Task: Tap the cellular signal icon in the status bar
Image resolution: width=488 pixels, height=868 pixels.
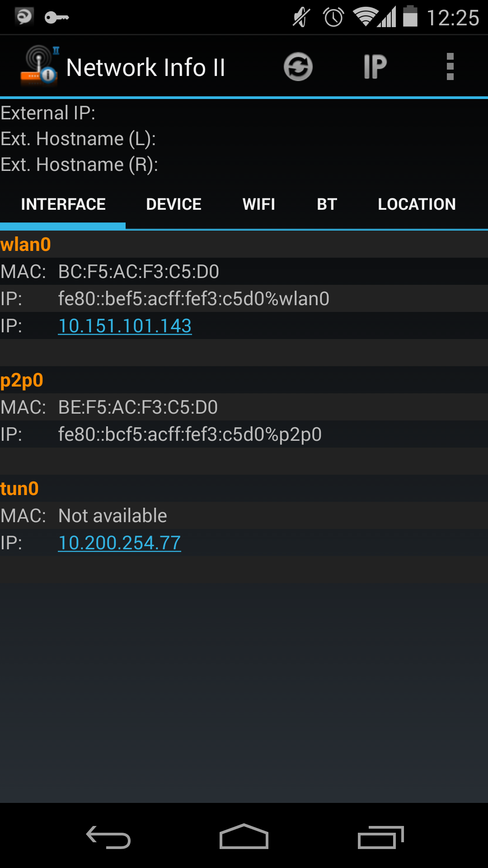Action: click(388, 17)
